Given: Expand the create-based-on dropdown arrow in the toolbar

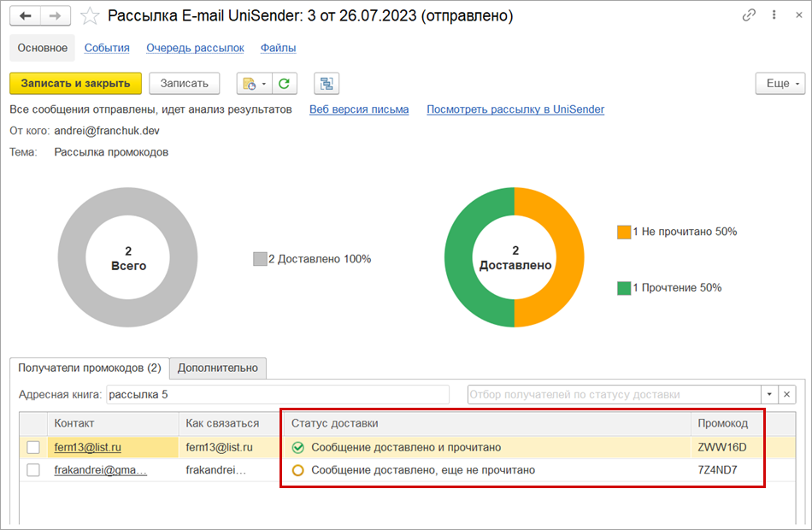Looking at the screenshot, I should (x=264, y=83).
